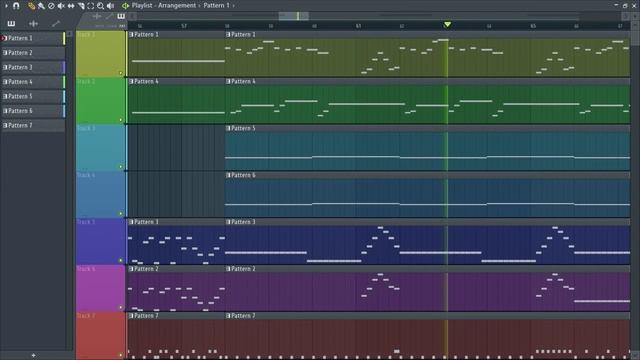Select the second Pattern 7 clip on Track 7
This screenshot has width=640, height=360.
(427, 336)
